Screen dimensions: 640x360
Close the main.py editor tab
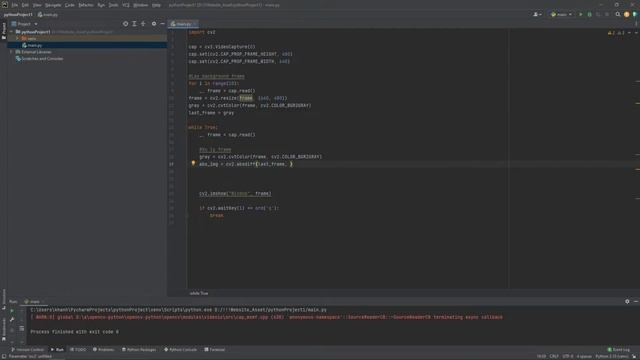point(195,24)
